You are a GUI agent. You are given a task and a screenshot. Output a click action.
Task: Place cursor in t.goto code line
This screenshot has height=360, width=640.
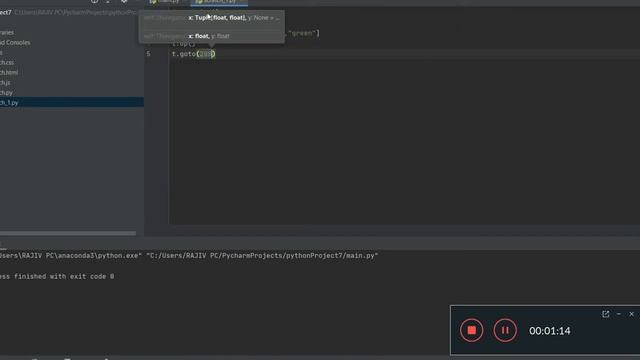[x=193, y=54]
